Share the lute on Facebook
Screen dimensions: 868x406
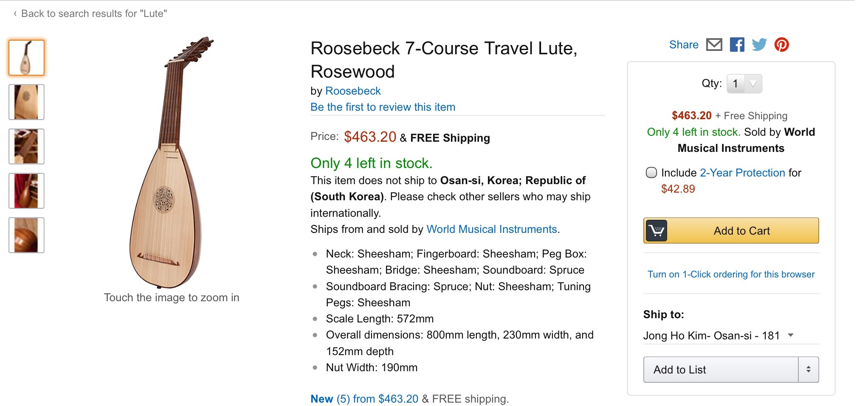(x=737, y=45)
